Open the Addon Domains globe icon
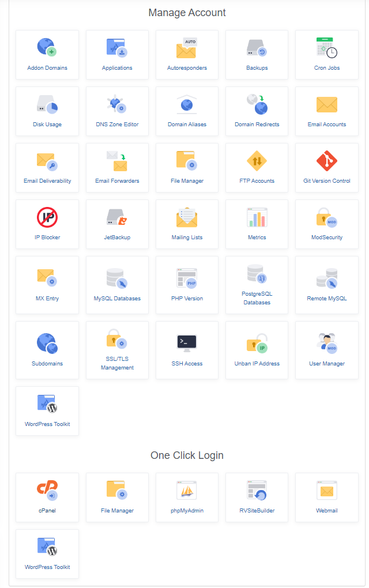 tap(47, 47)
